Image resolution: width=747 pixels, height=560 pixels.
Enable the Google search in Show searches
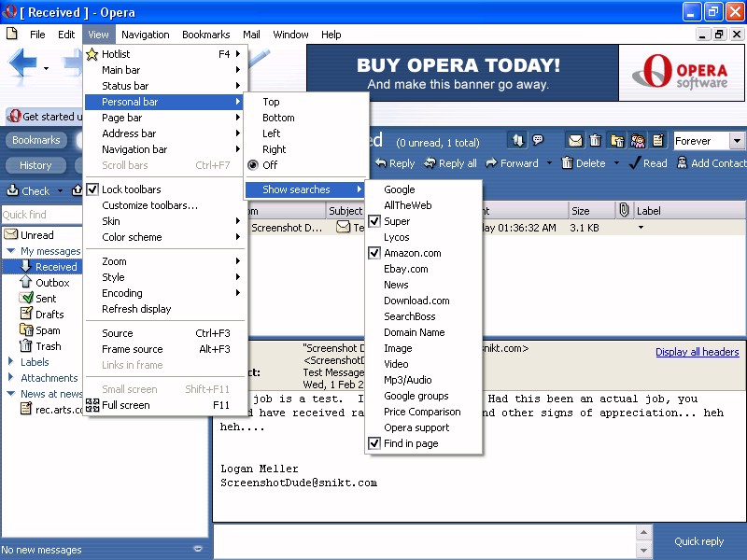coord(399,189)
